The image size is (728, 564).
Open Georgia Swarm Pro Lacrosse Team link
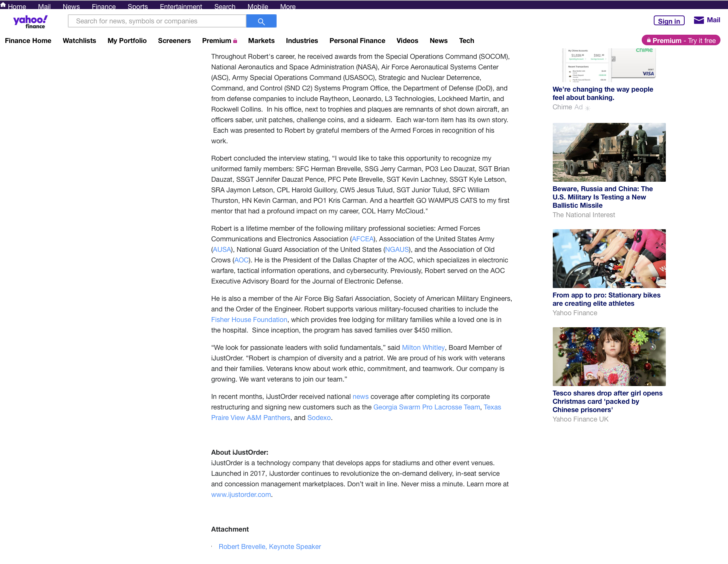tap(427, 407)
